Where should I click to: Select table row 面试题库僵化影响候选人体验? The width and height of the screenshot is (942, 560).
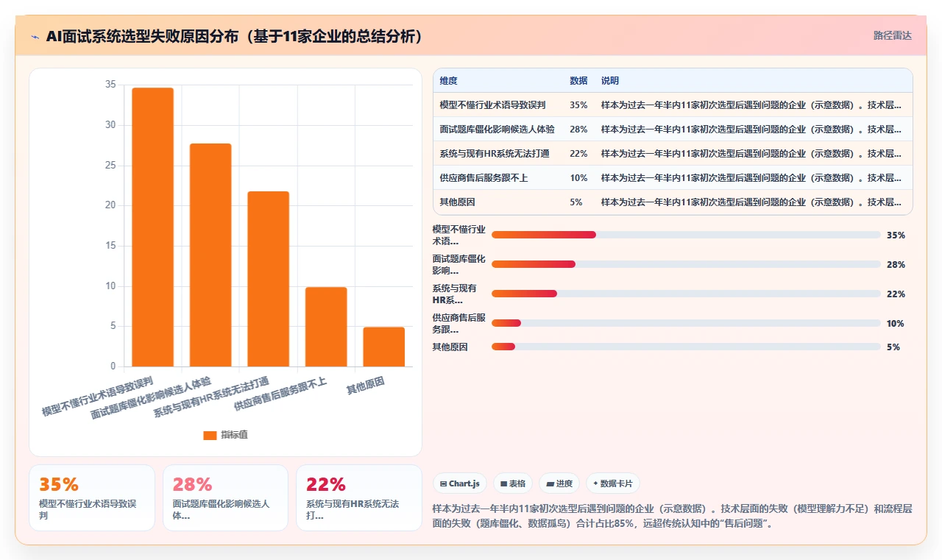point(673,130)
